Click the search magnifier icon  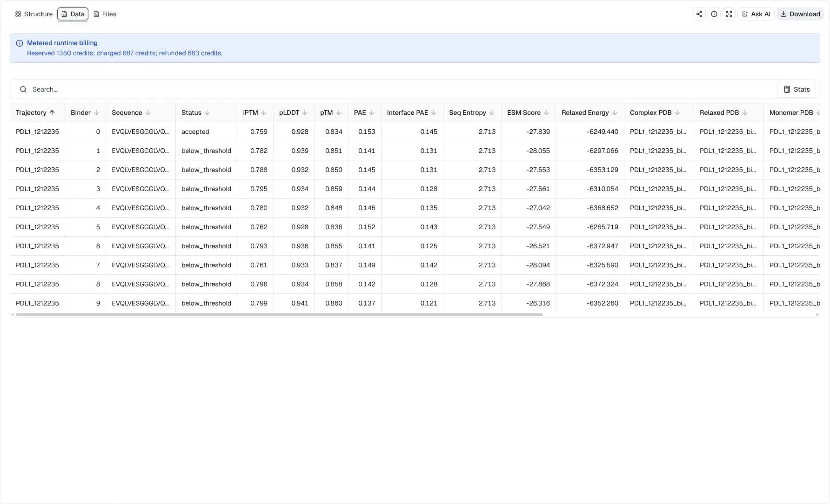coord(23,89)
